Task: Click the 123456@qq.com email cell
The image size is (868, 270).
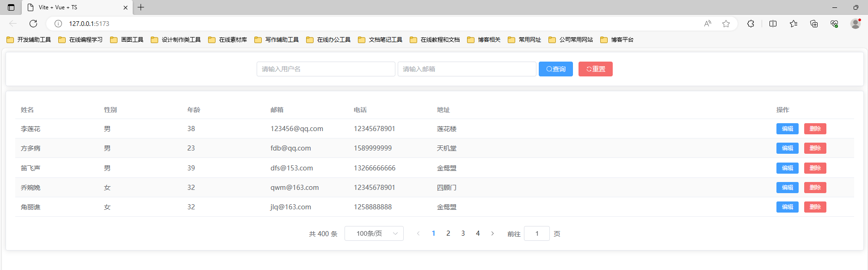Action: pos(297,129)
